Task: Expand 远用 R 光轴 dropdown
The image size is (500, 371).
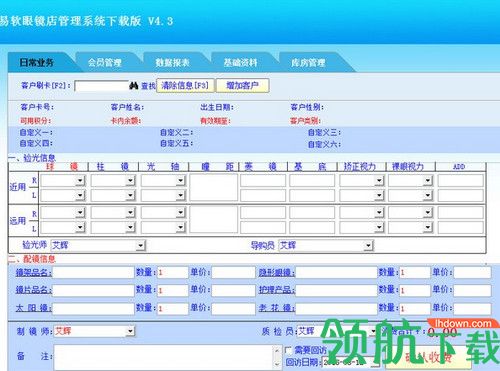Action: (180, 213)
